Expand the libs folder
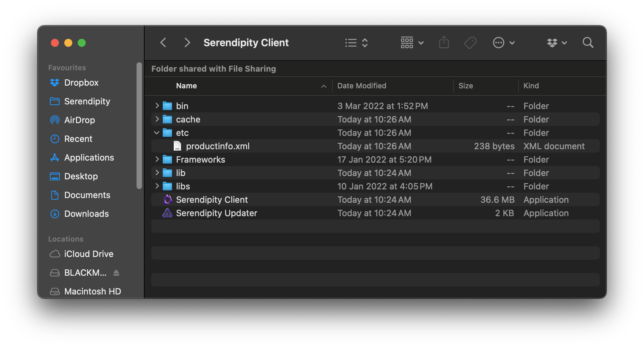The height and width of the screenshot is (348, 644). [157, 186]
